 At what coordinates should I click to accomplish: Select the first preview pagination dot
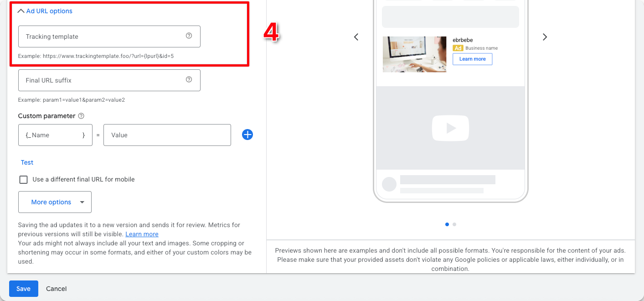point(447,224)
